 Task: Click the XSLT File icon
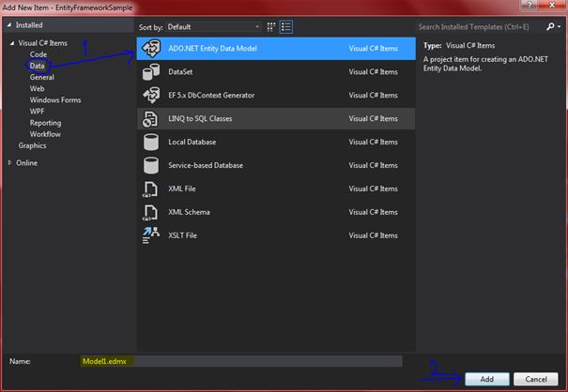(151, 235)
